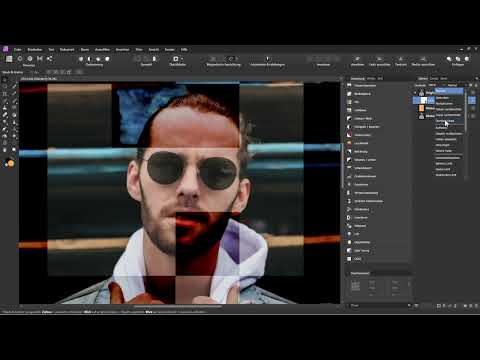Switch to the Photo persona icon
The width and height of the screenshot is (480, 360).
[9, 59]
